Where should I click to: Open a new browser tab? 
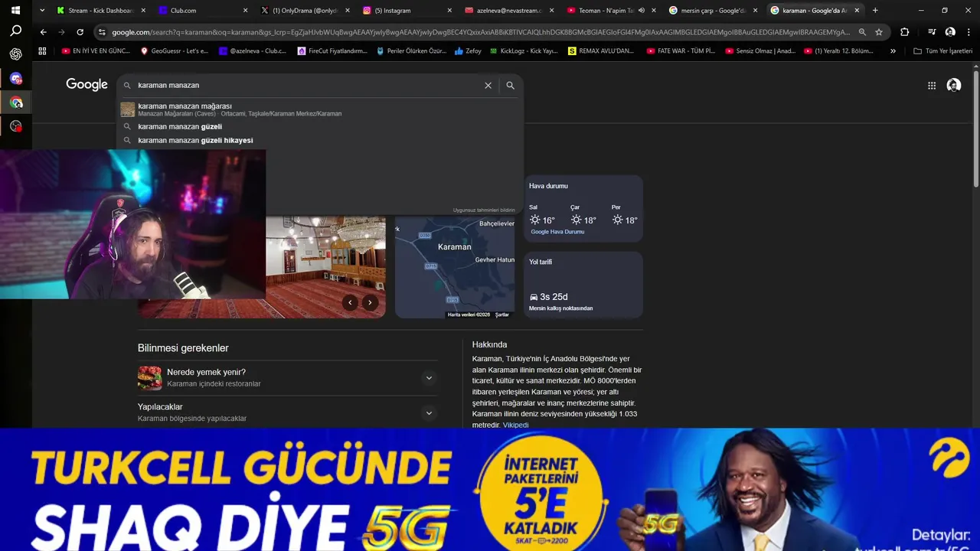tap(875, 10)
